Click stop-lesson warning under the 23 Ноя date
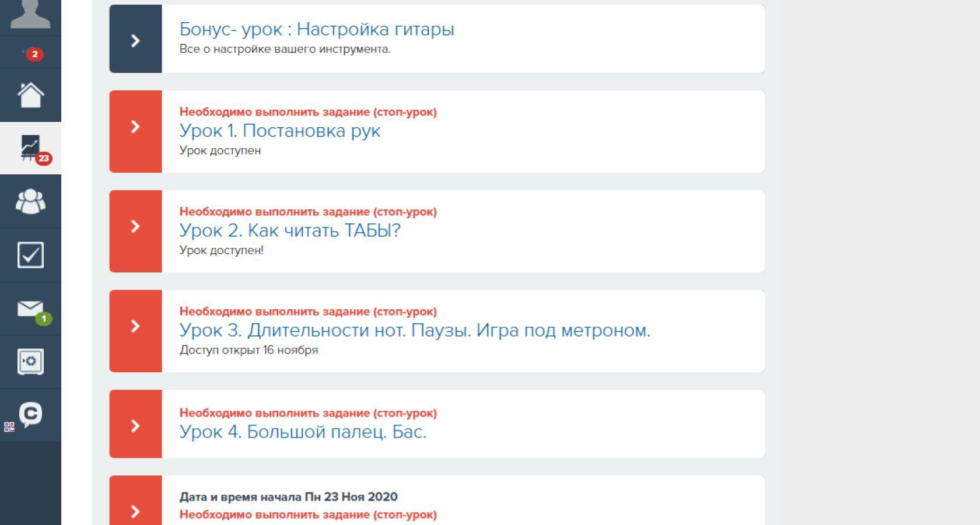980x525 pixels. (308, 514)
